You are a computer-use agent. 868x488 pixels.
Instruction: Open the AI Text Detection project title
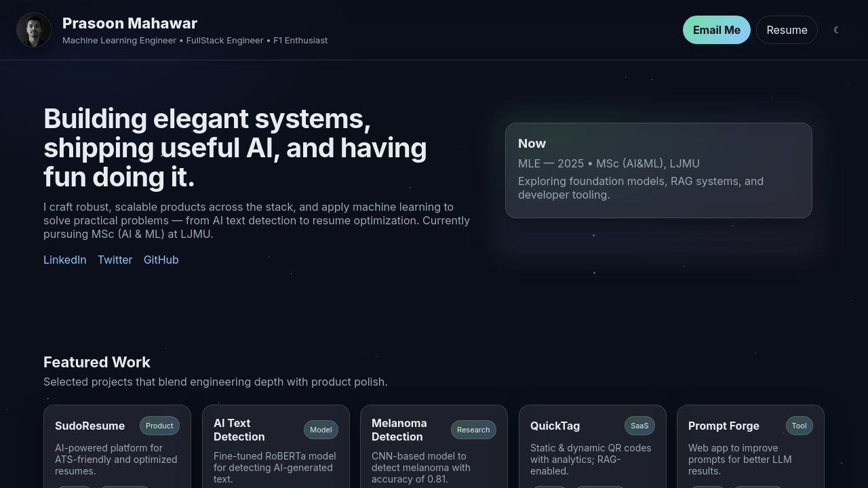pyautogui.click(x=239, y=430)
